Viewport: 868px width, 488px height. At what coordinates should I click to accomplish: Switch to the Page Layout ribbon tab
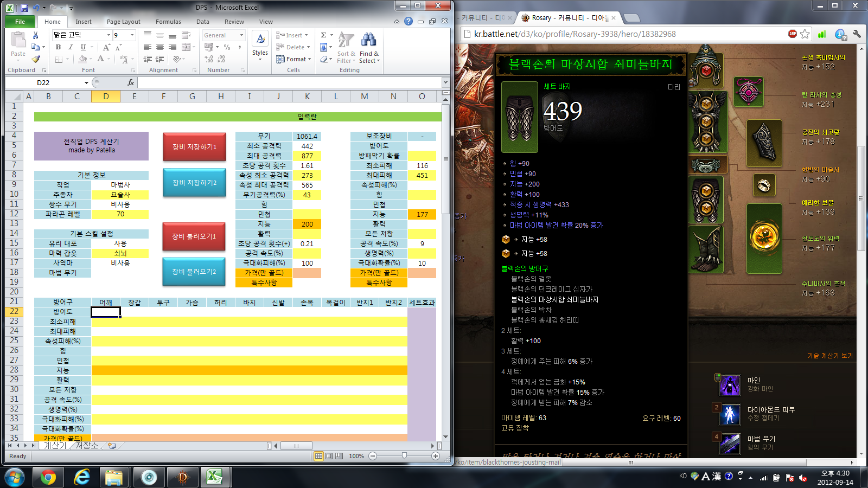click(124, 22)
